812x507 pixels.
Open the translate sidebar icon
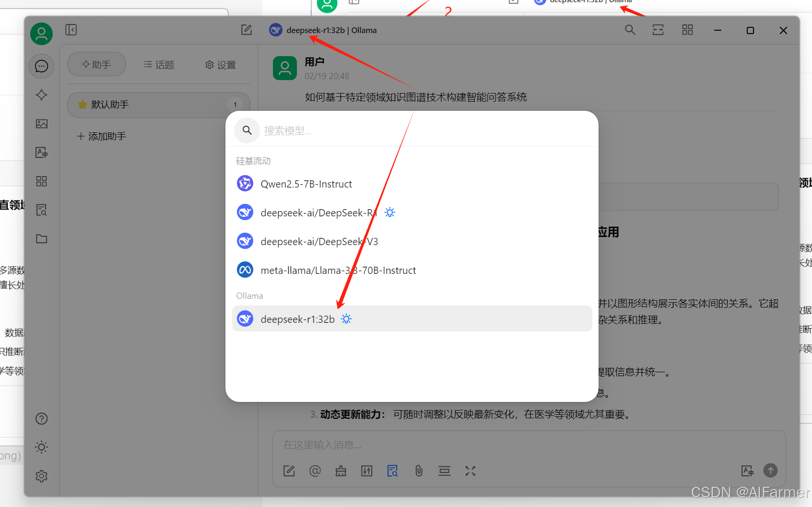[42, 153]
